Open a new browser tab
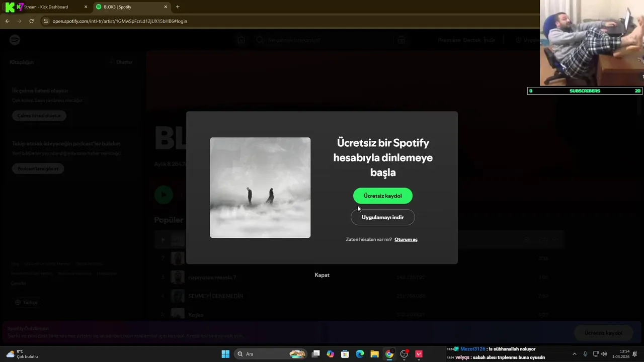The width and height of the screenshot is (644, 362). click(178, 7)
